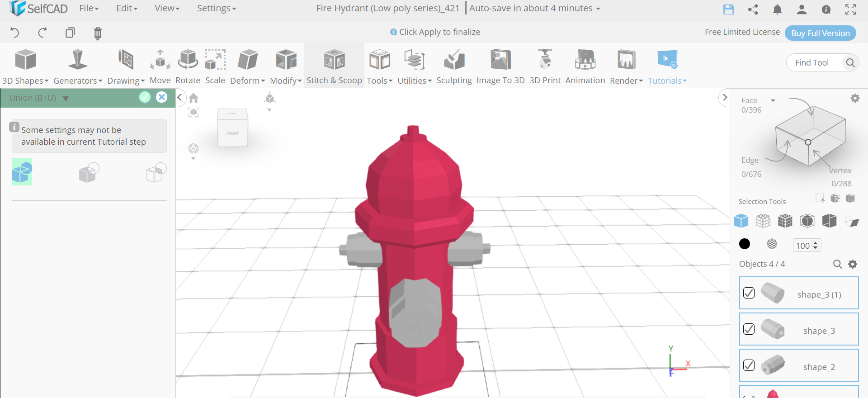The image size is (868, 398).
Task: Open the info help icon in the header
Action: [x=826, y=9]
